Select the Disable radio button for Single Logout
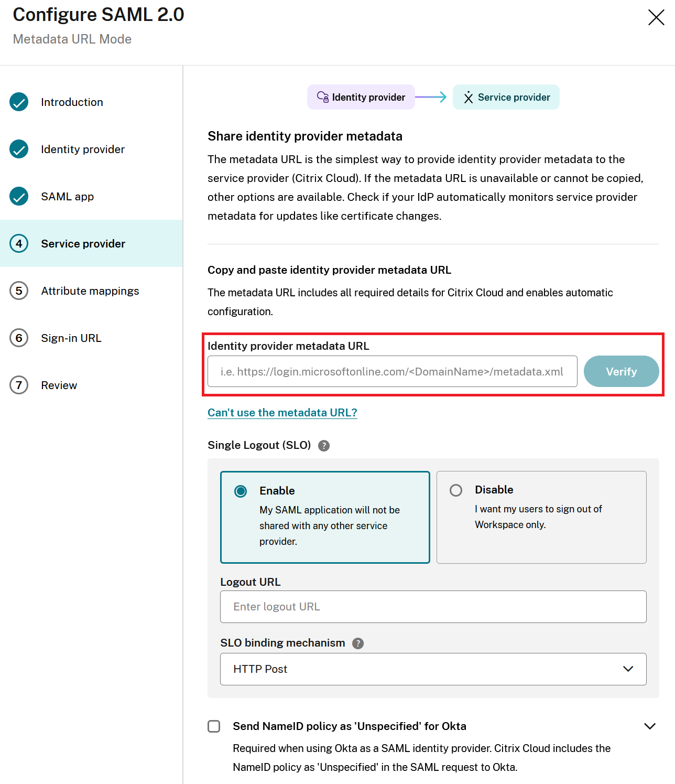This screenshot has width=675, height=784. 455,490
